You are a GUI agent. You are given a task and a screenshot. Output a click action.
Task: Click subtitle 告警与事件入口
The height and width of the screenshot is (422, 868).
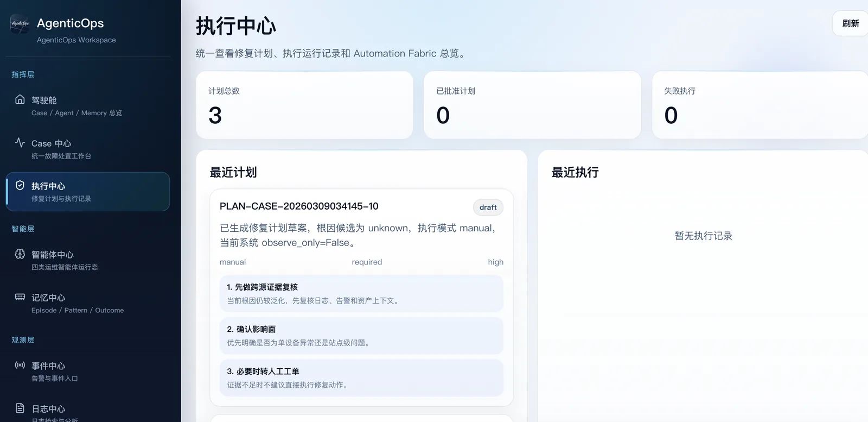pyautogui.click(x=55, y=379)
